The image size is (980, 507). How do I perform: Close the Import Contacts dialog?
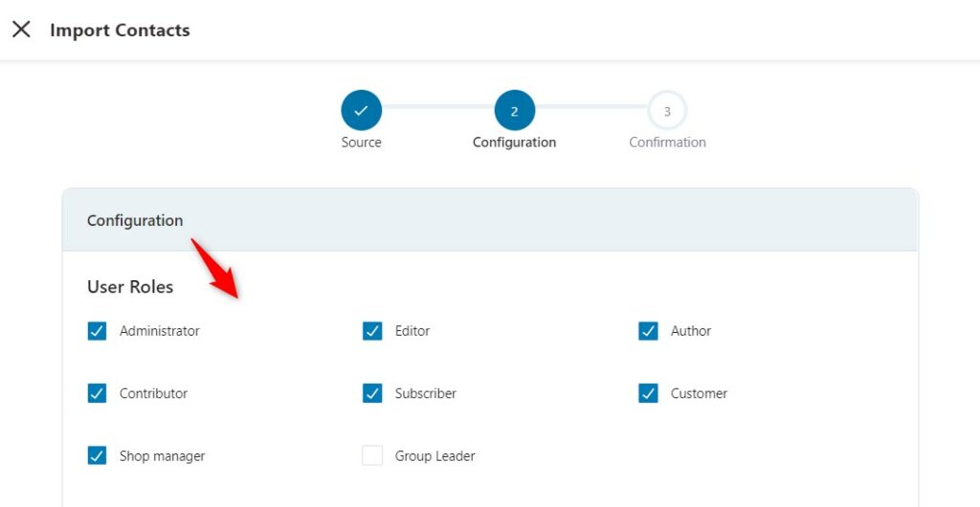coord(21,30)
